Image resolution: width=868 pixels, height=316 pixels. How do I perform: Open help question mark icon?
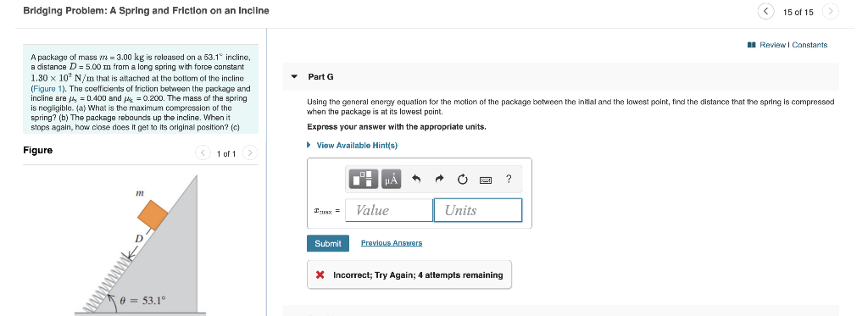point(509,179)
